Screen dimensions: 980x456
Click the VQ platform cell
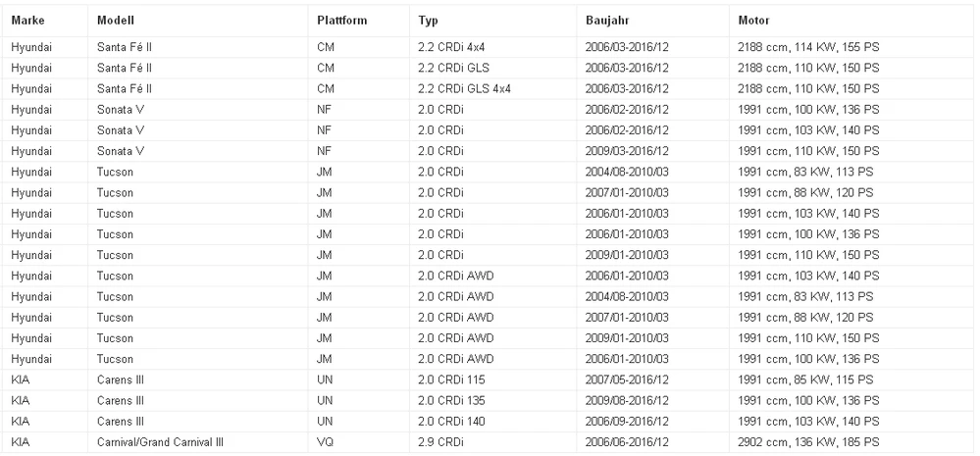pos(325,442)
